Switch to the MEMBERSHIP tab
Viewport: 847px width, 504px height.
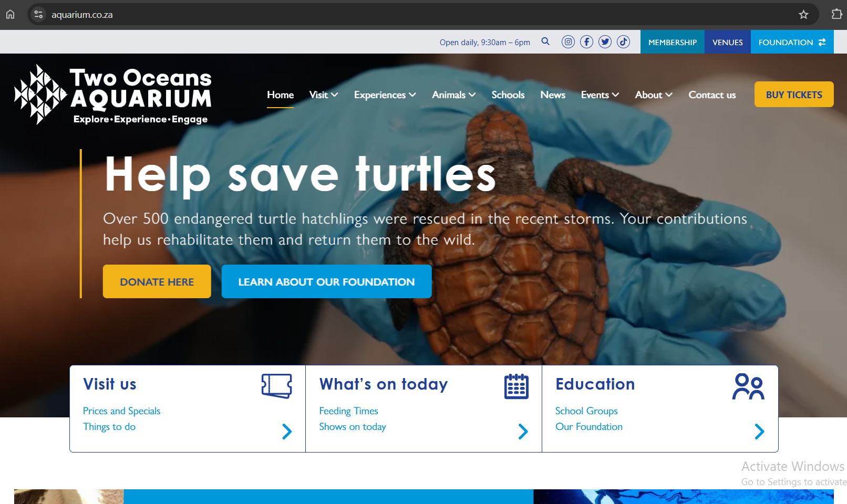pos(673,42)
